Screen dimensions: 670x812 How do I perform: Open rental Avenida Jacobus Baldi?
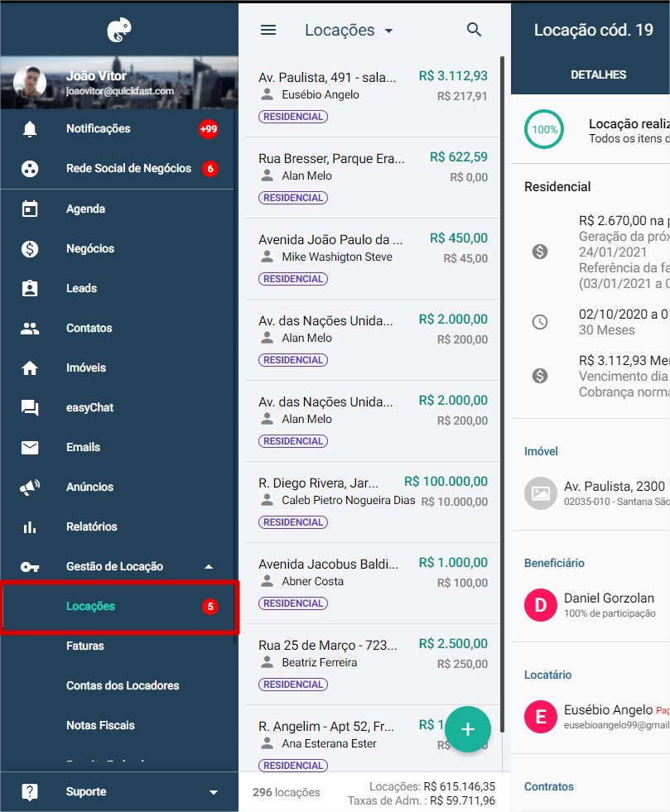373,584
